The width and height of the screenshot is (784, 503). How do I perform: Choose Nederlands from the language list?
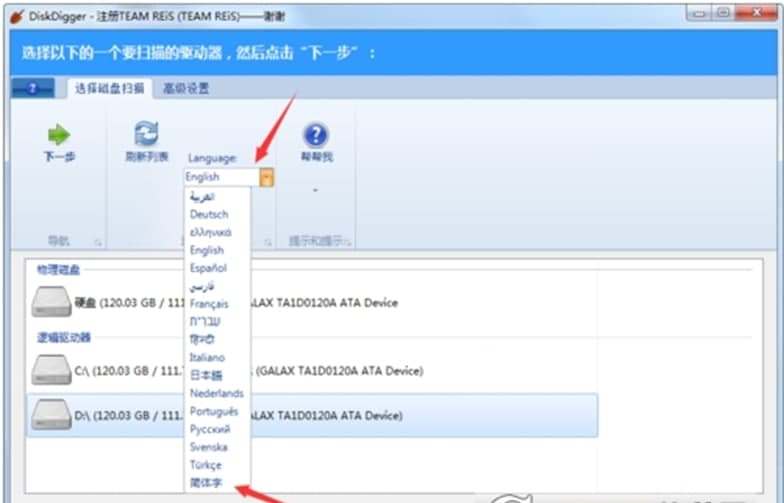pyautogui.click(x=218, y=394)
